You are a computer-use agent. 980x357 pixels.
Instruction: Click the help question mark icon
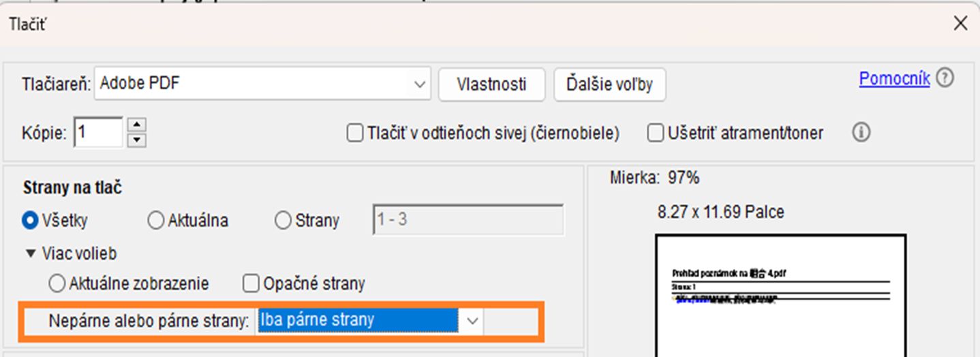point(945,78)
